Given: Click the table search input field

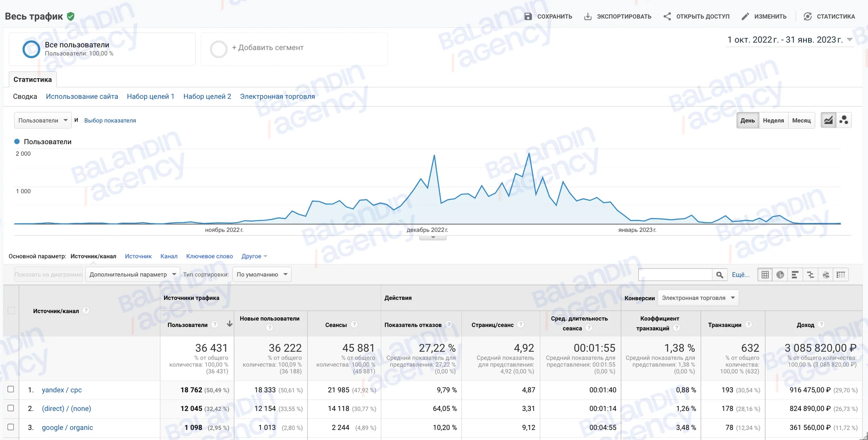Looking at the screenshot, I should (x=675, y=275).
